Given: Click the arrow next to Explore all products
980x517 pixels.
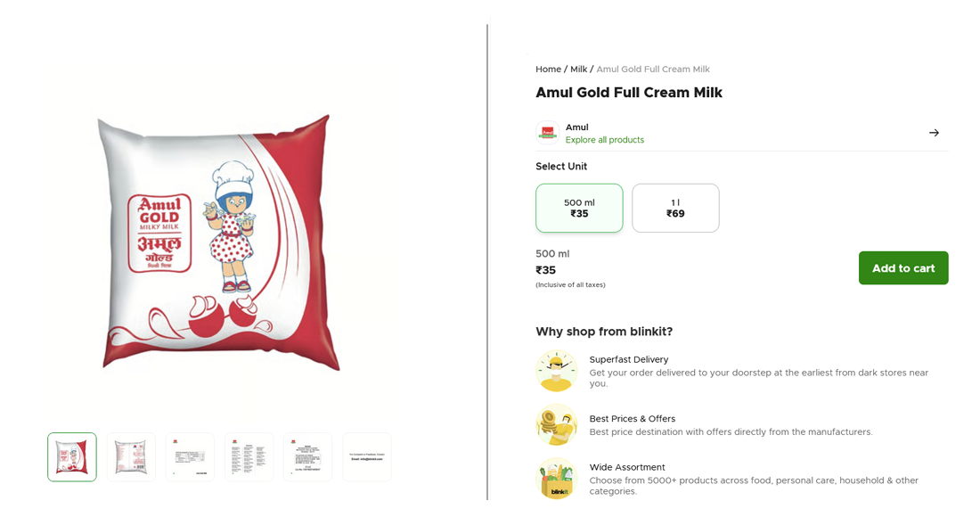Looking at the screenshot, I should click(x=934, y=133).
